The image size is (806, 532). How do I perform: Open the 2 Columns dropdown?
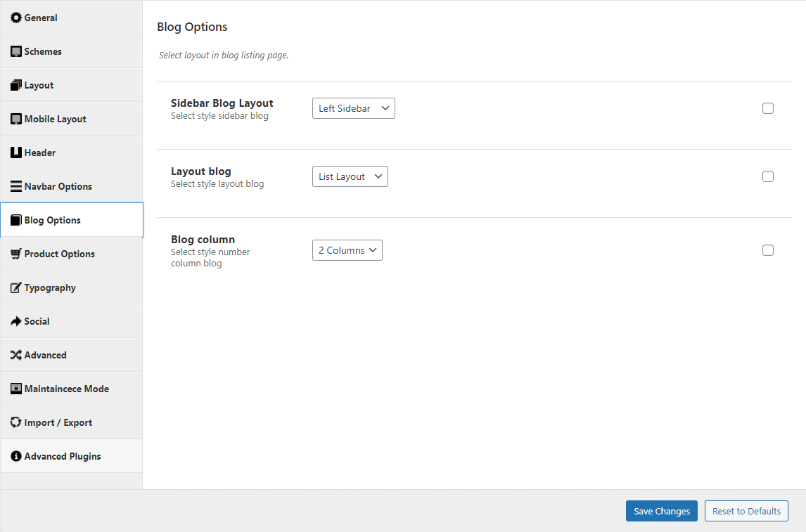(x=347, y=250)
